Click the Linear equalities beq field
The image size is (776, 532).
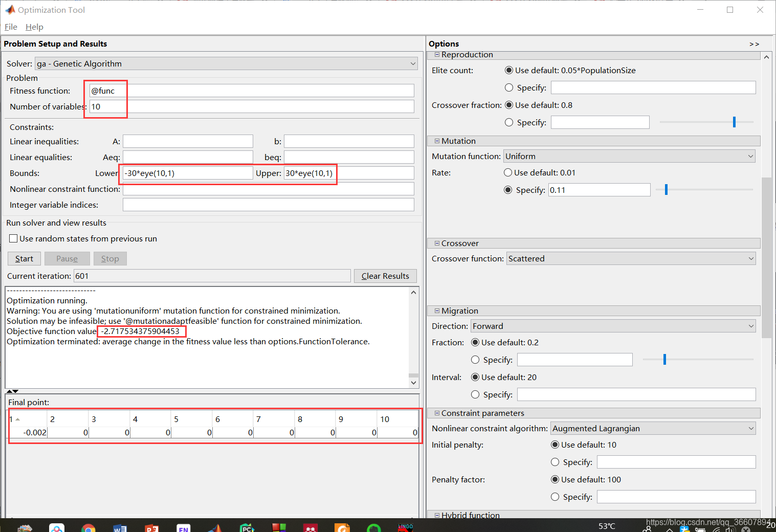(x=349, y=157)
